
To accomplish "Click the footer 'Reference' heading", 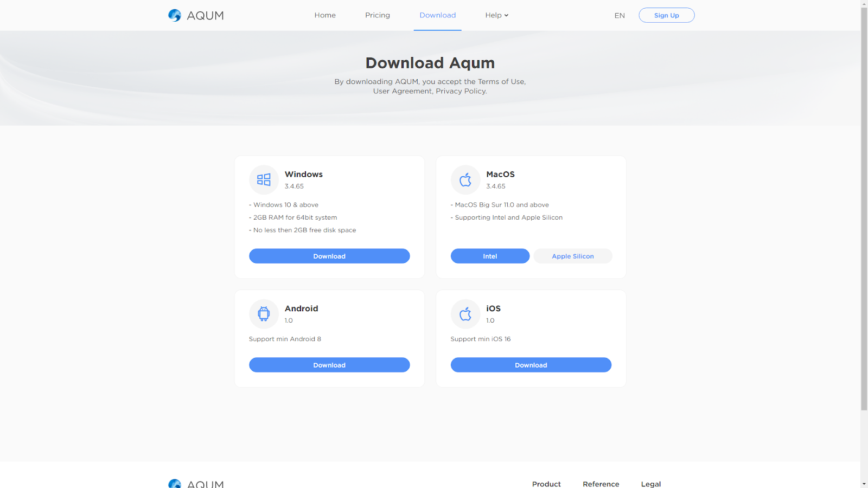I will (601, 484).
